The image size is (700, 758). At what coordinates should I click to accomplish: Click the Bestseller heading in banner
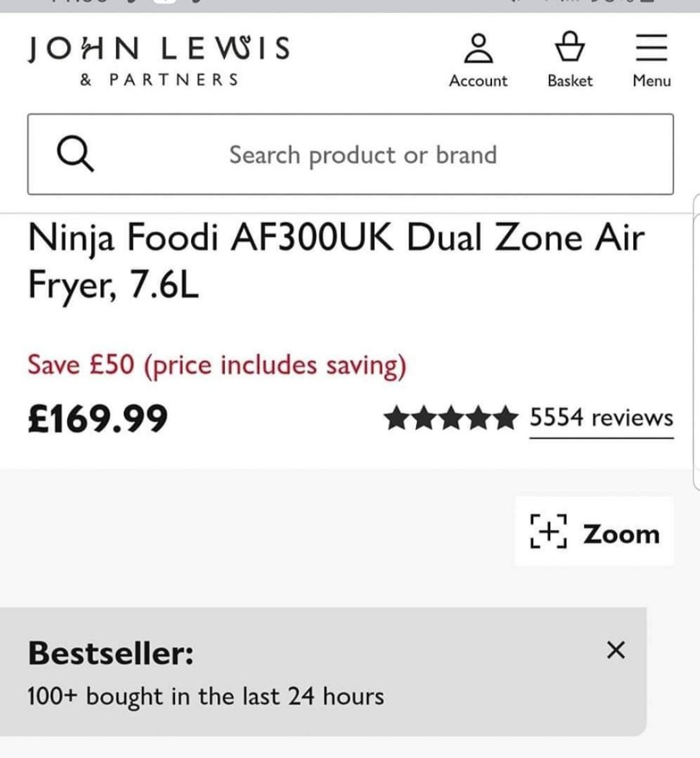(x=111, y=652)
